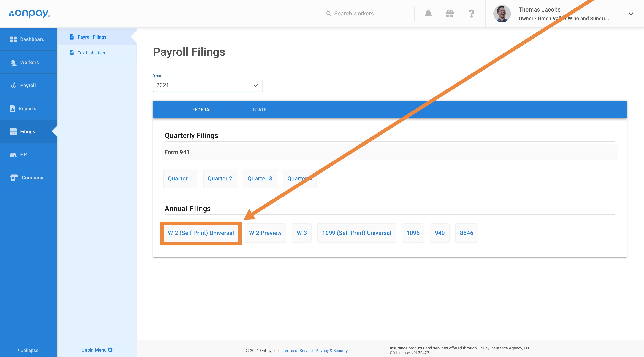The height and width of the screenshot is (357, 644).
Task: Open the W-3 annual filing
Action: tap(302, 233)
